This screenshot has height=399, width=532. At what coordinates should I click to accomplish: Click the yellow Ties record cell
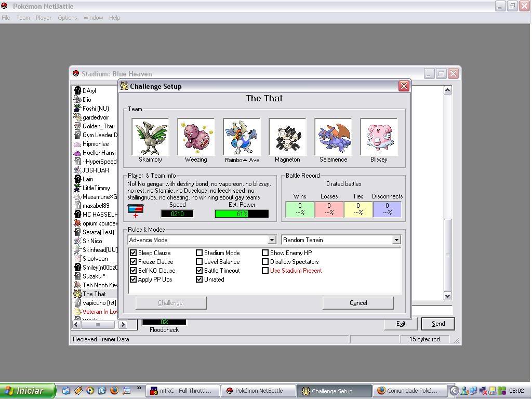tap(358, 209)
